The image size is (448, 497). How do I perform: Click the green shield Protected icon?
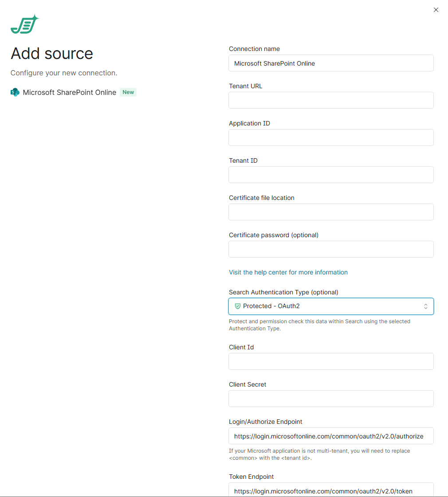coord(237,306)
